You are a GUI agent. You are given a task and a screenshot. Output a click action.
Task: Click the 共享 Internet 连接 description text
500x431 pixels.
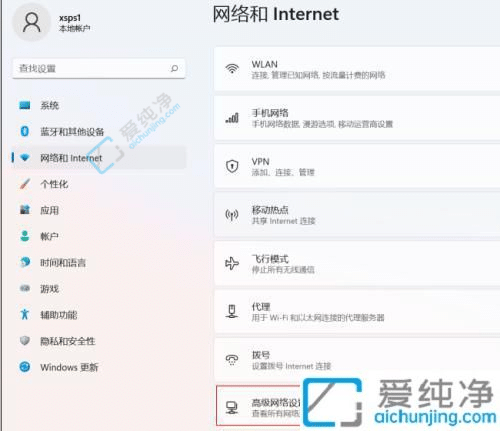coord(284,221)
